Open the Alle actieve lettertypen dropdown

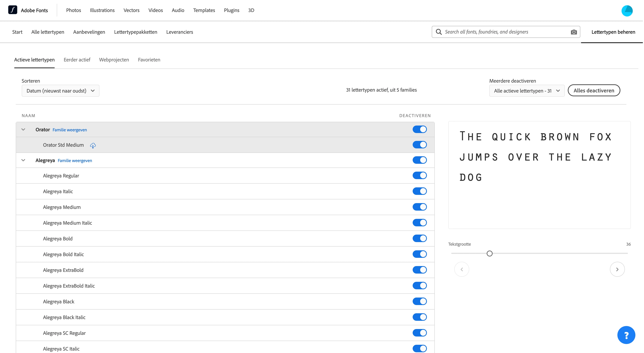(527, 91)
